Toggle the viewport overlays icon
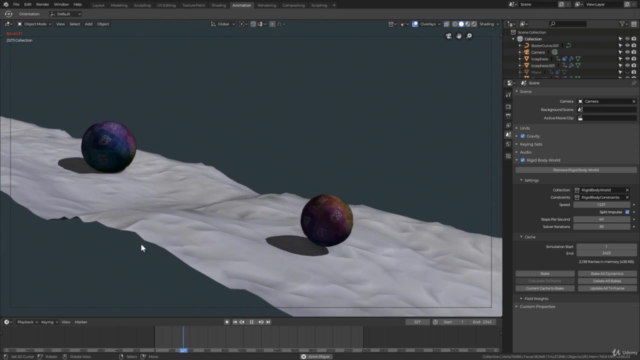Screen dimensions: 640x360 pos(415,24)
